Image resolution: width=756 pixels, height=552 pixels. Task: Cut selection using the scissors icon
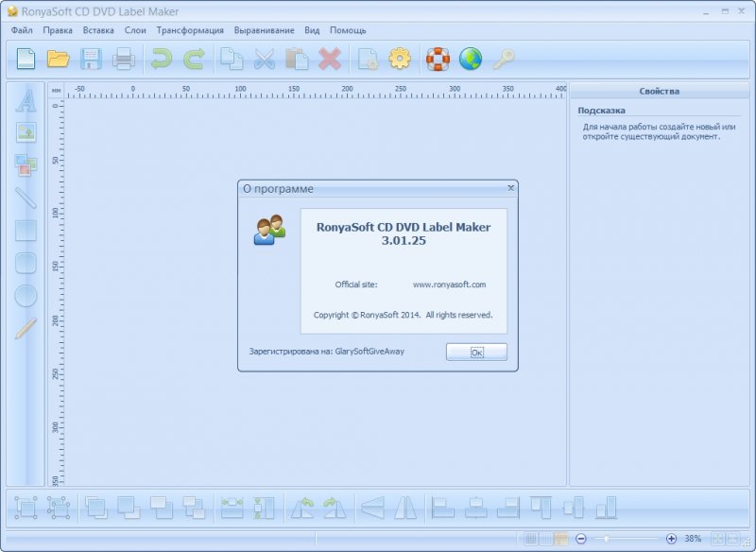click(x=265, y=60)
